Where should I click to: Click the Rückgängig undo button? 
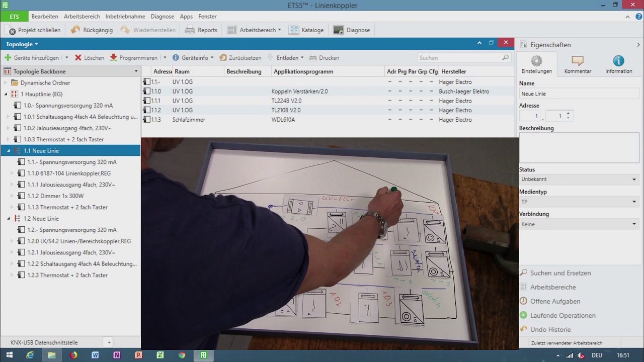click(92, 30)
